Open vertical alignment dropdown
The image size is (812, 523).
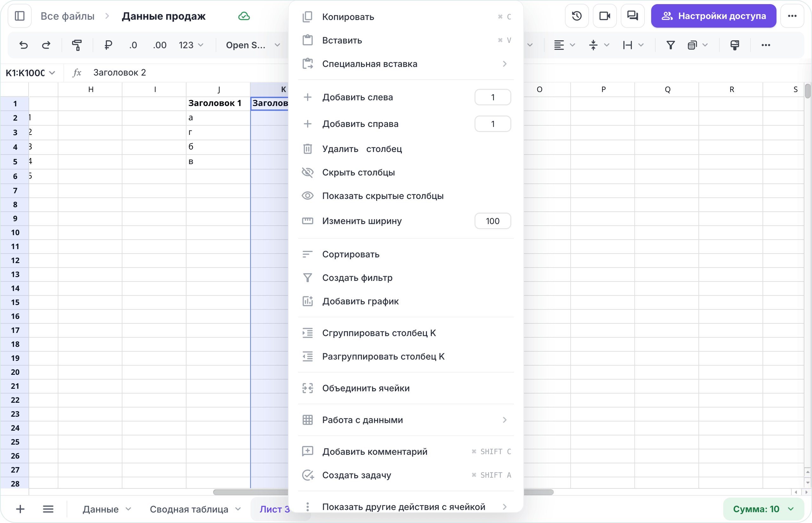[599, 45]
